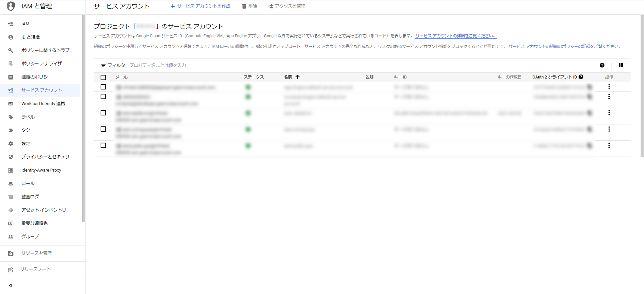Select the Workload Identity 連携 icon
The height and width of the screenshot is (294, 644).
10,103
